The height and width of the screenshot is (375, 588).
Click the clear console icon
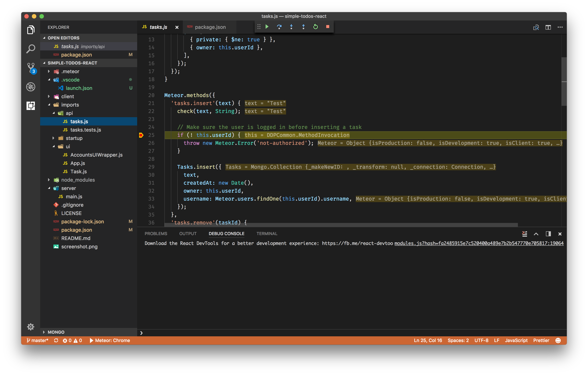point(525,233)
